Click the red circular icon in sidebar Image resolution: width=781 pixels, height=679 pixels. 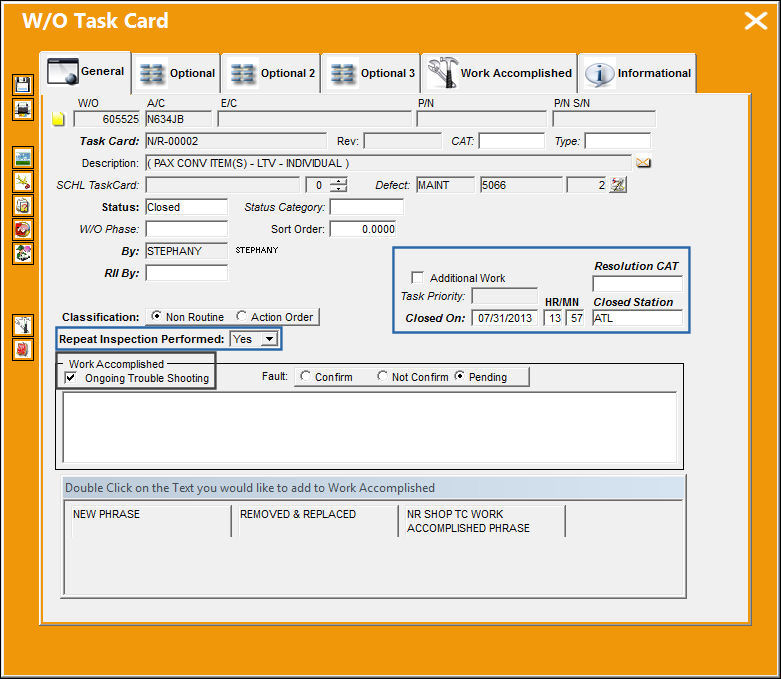pyautogui.click(x=23, y=230)
